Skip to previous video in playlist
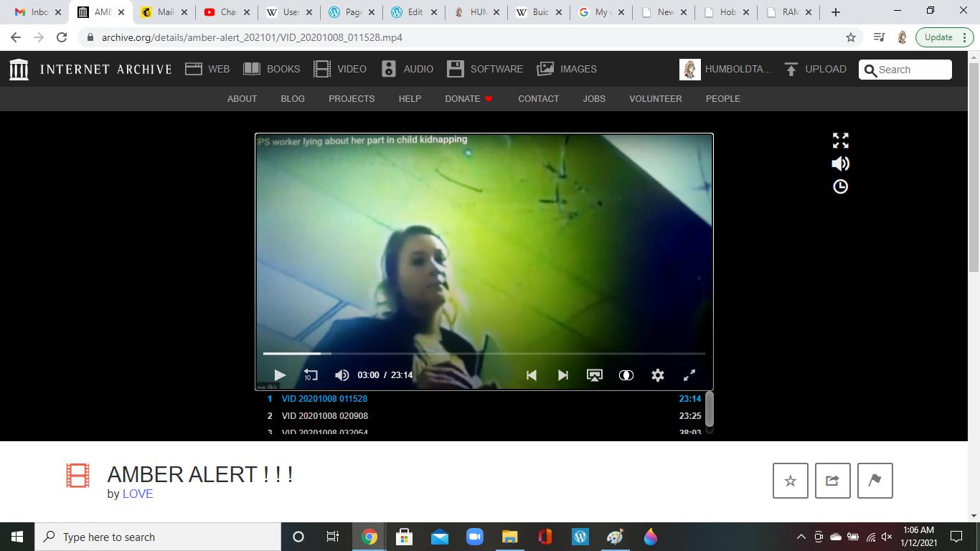The image size is (980, 551). click(532, 375)
